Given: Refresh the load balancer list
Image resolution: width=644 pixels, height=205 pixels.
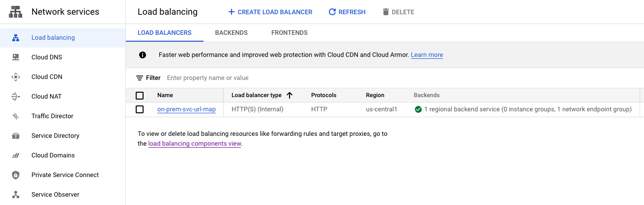Looking at the screenshot, I should point(347,12).
